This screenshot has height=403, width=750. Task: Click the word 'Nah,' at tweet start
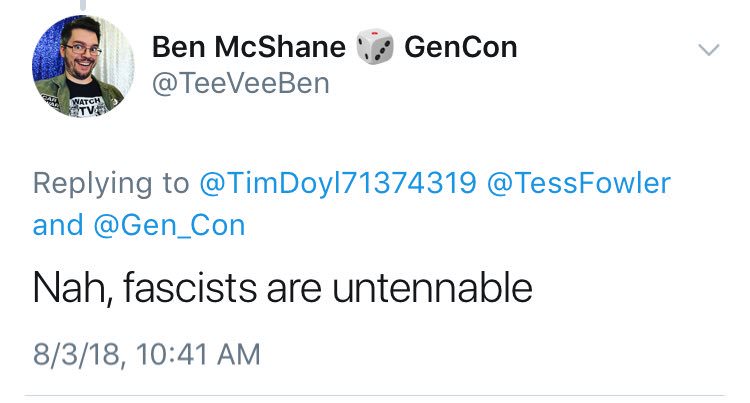(x=73, y=289)
